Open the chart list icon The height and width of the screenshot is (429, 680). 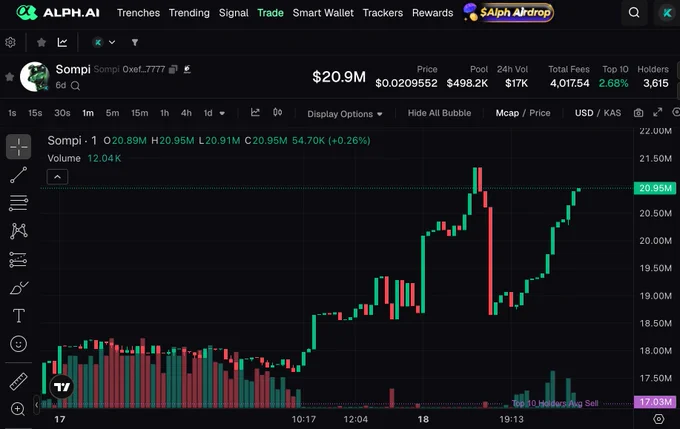click(x=62, y=42)
